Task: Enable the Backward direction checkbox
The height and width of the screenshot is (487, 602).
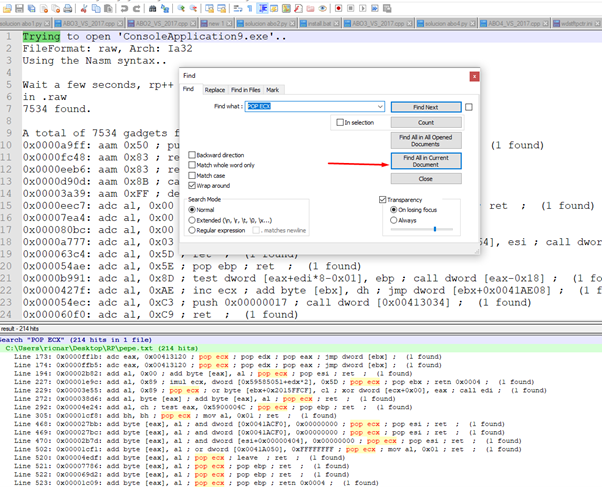Action: (x=192, y=155)
